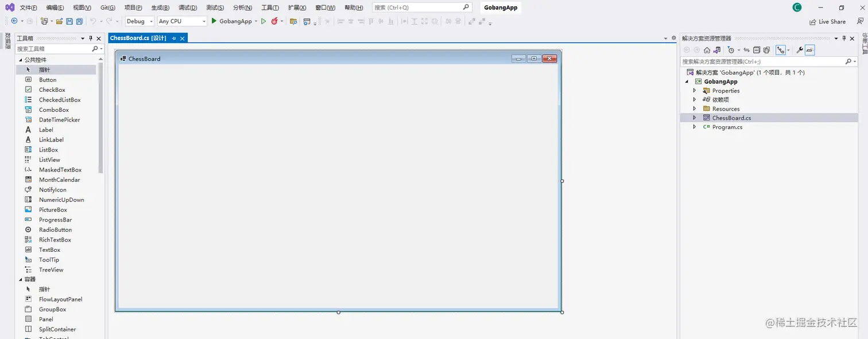
Task: Click the hot reload flame icon
Action: click(274, 21)
